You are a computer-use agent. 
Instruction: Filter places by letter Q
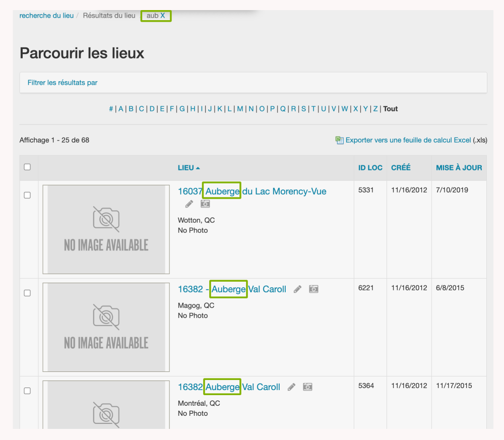click(x=283, y=109)
